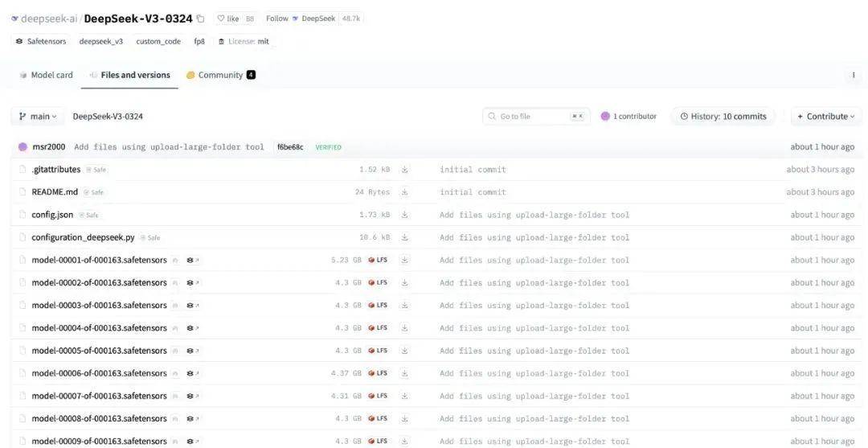This screenshot has width=868, height=448.
Task: Click LFS badge on model-00001 row
Action: tap(378, 261)
